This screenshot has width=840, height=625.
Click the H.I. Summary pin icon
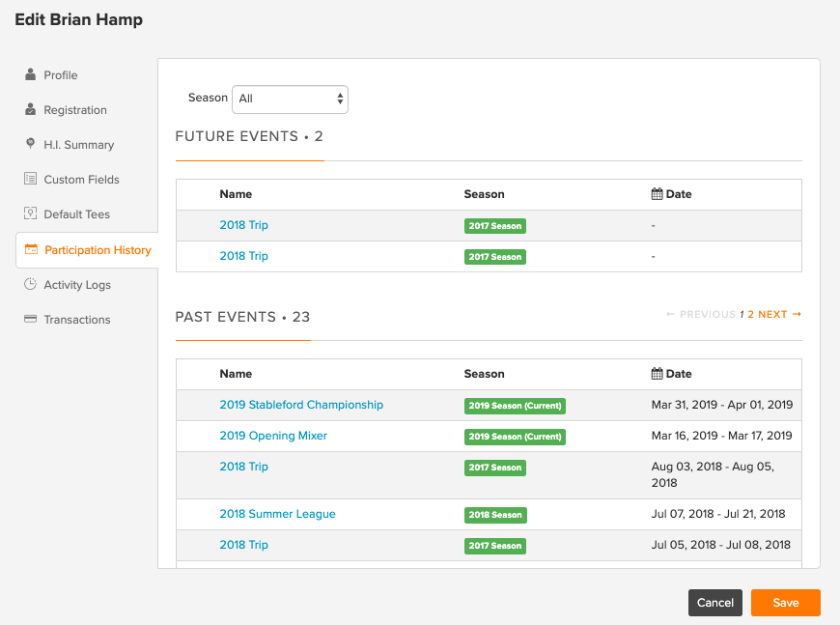click(31, 144)
